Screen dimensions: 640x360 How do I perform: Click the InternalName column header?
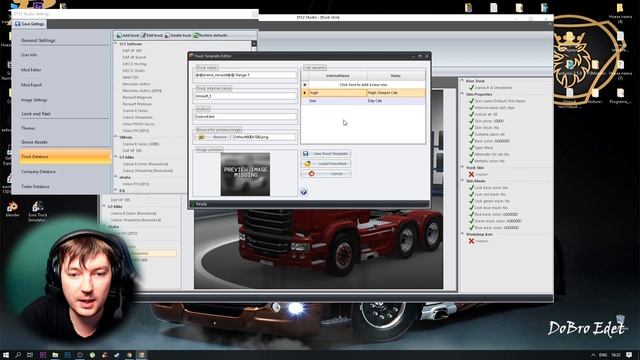338,76
